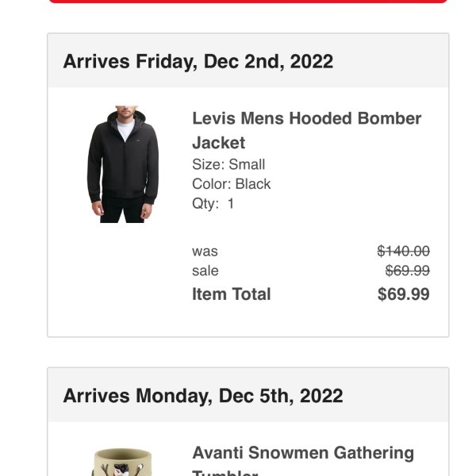Click the Arrives Friday, Dec 2nd header
The width and height of the screenshot is (476, 476).
coord(198,62)
